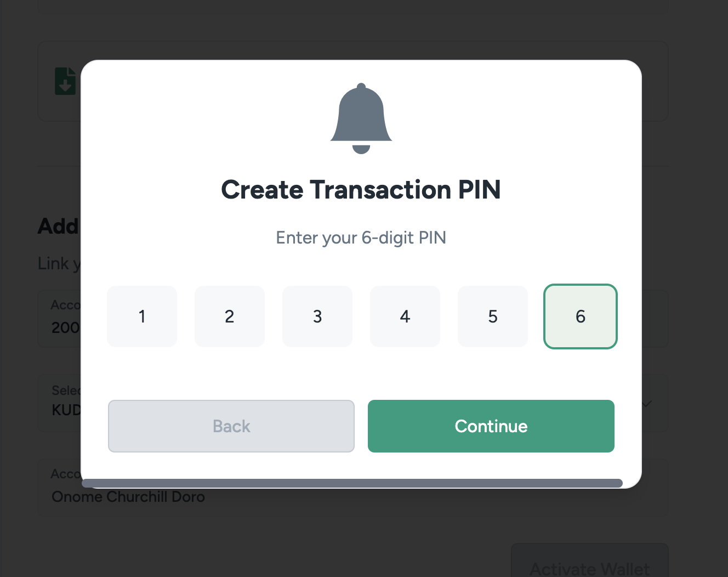Screen dimensions: 728x577
Task: Confirm PIN with the Continue button
Action: pyautogui.click(x=491, y=426)
